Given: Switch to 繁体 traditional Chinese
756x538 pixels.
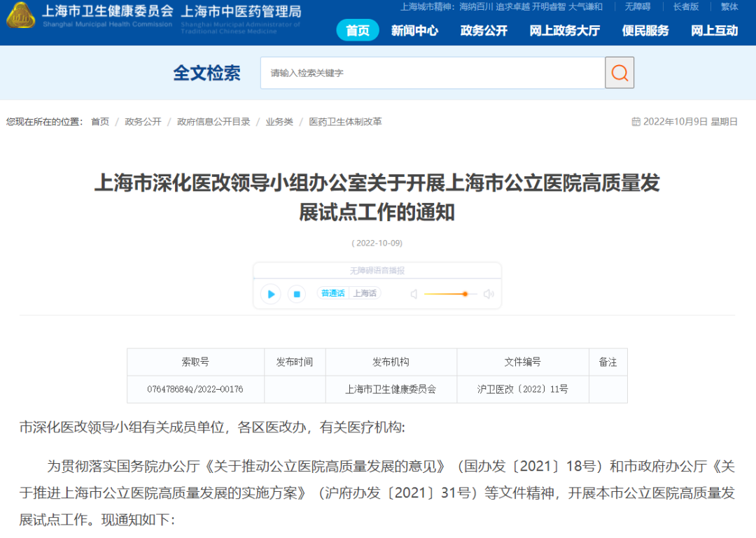Looking at the screenshot, I should click(x=729, y=7).
